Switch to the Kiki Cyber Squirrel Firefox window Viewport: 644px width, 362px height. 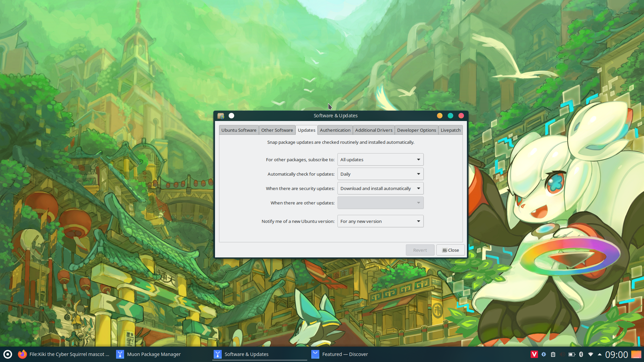(64, 354)
